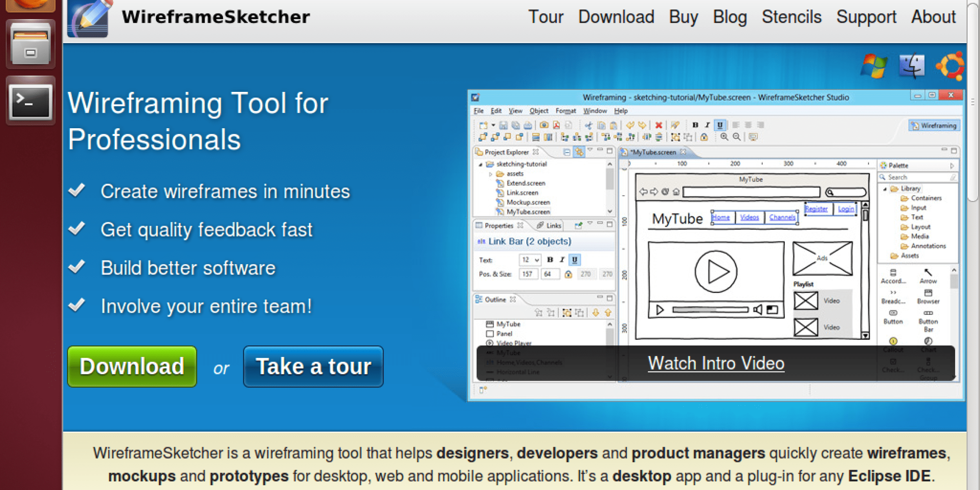Screen dimensions: 980x490
Task: Click the Watch Intro Video link
Action: click(716, 363)
